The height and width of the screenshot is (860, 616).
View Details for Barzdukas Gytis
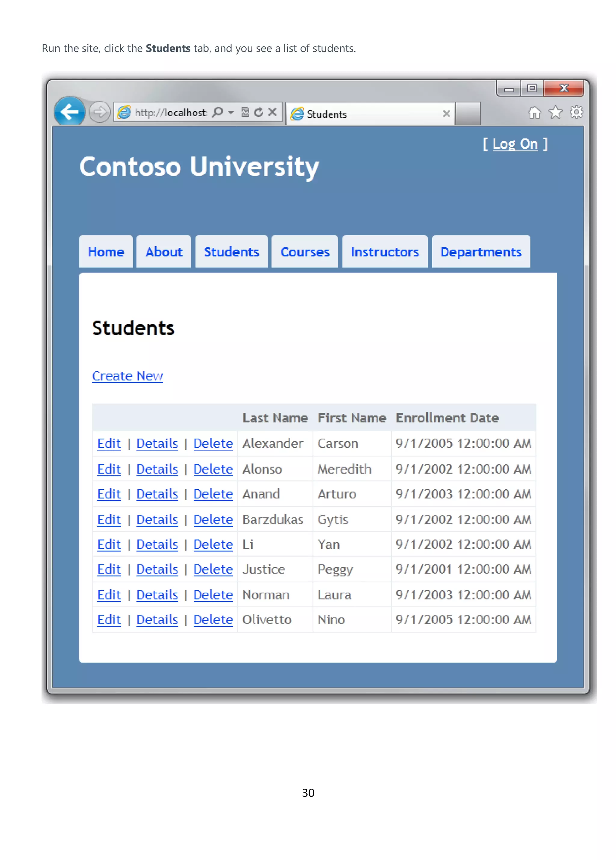point(157,520)
